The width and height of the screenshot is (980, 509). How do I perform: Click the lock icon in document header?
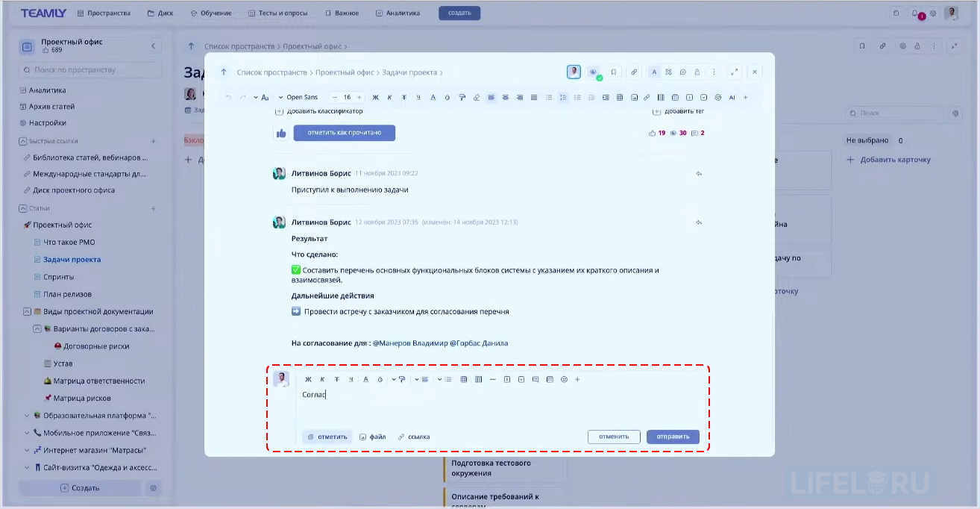point(697,72)
